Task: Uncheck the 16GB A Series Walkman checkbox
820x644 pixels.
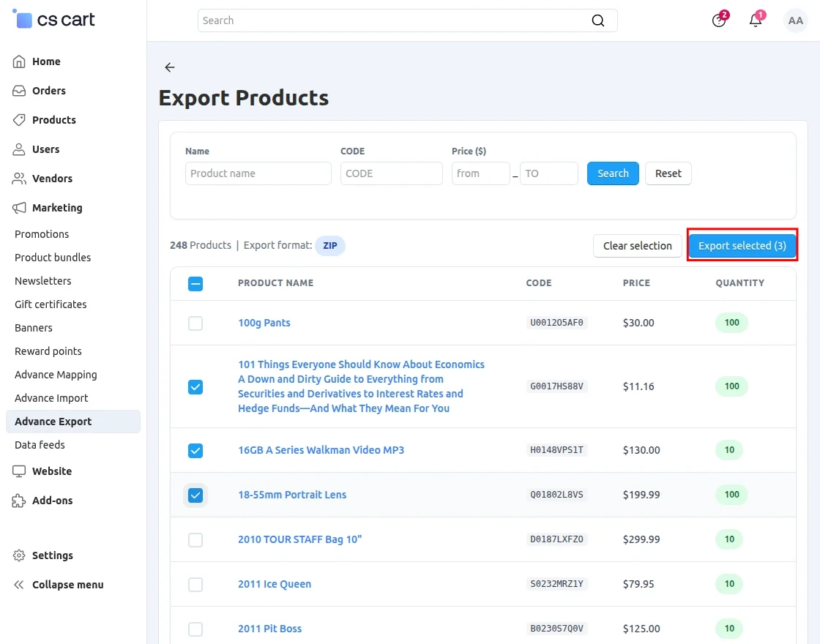Action: coord(195,451)
